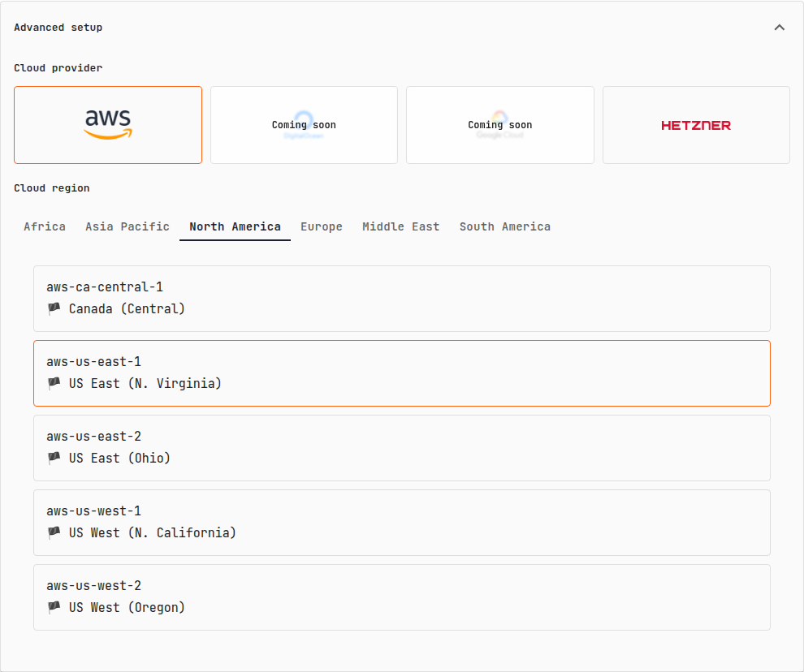This screenshot has width=804, height=672.
Task: Select the Hetzner cloud provider card
Action: click(x=696, y=125)
